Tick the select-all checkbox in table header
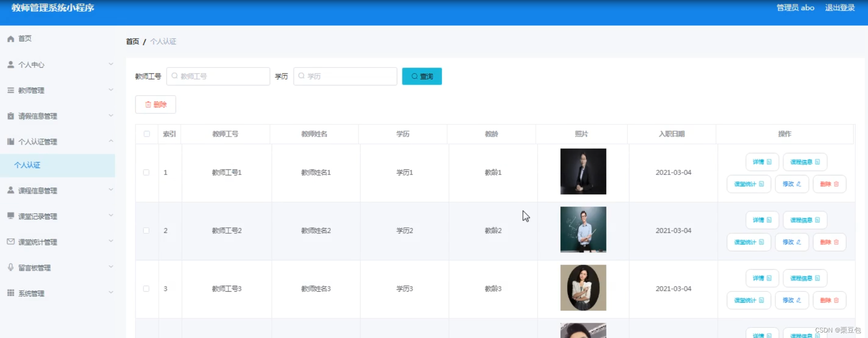868x338 pixels. click(x=147, y=134)
